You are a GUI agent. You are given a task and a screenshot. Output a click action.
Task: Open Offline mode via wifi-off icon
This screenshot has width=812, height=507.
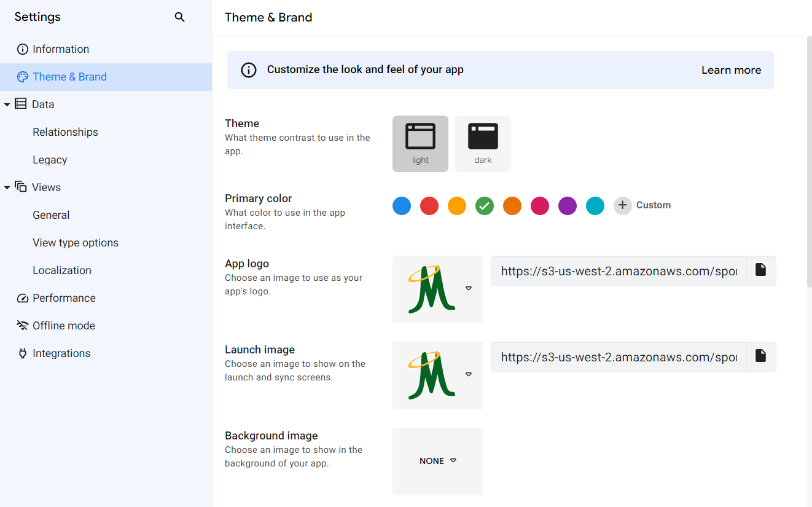tap(23, 326)
